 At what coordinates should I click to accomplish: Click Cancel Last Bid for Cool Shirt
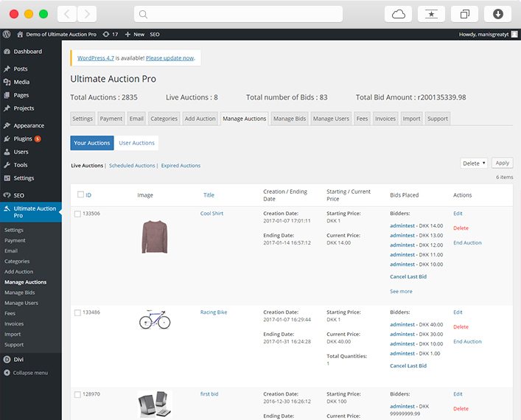point(408,276)
